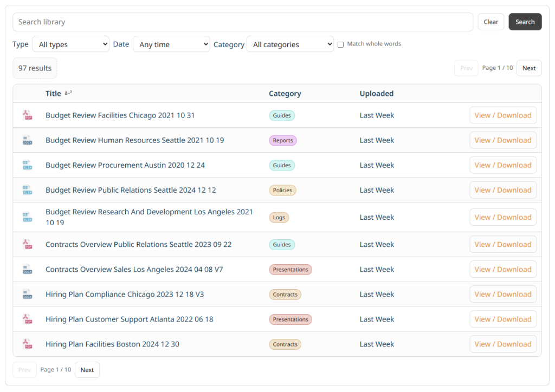
Task: Open the Category filter dropdown
Action: pos(290,44)
